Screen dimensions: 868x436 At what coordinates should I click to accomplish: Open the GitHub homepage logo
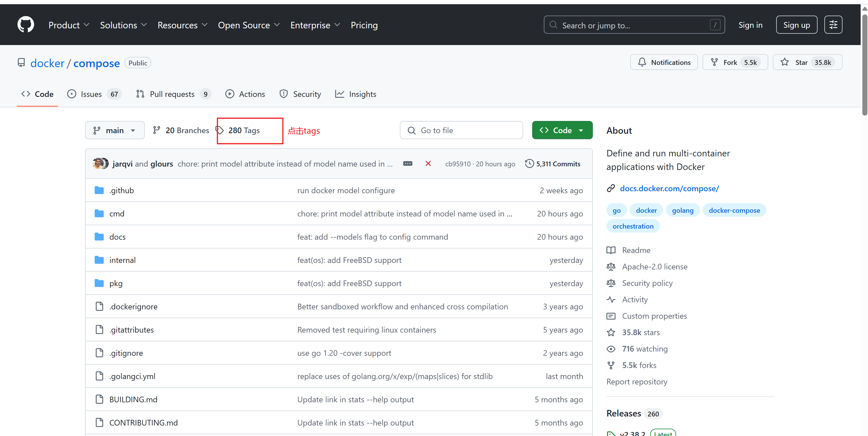(x=26, y=25)
